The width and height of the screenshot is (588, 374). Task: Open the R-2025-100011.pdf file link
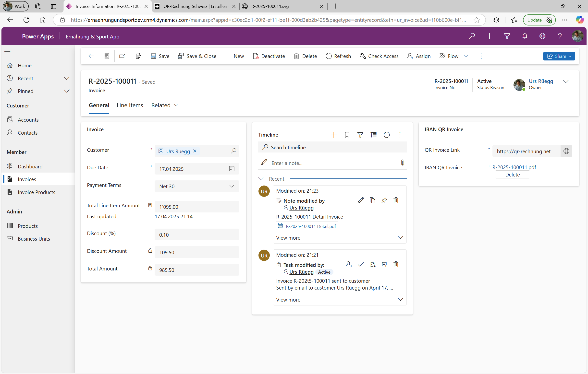point(514,167)
